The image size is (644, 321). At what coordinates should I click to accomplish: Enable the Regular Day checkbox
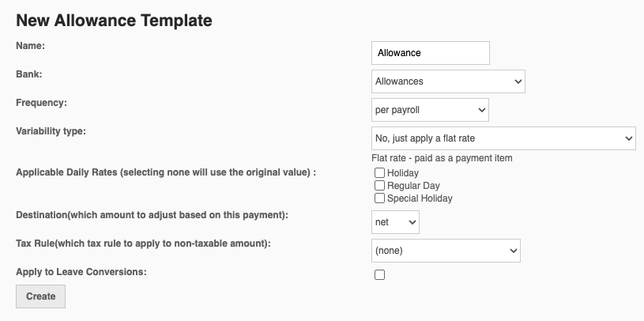(x=380, y=186)
